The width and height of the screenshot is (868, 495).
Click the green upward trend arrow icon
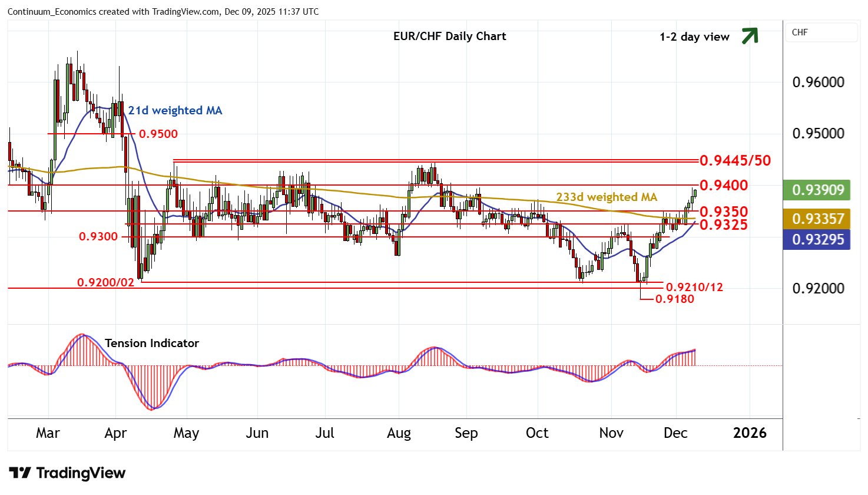(x=749, y=36)
